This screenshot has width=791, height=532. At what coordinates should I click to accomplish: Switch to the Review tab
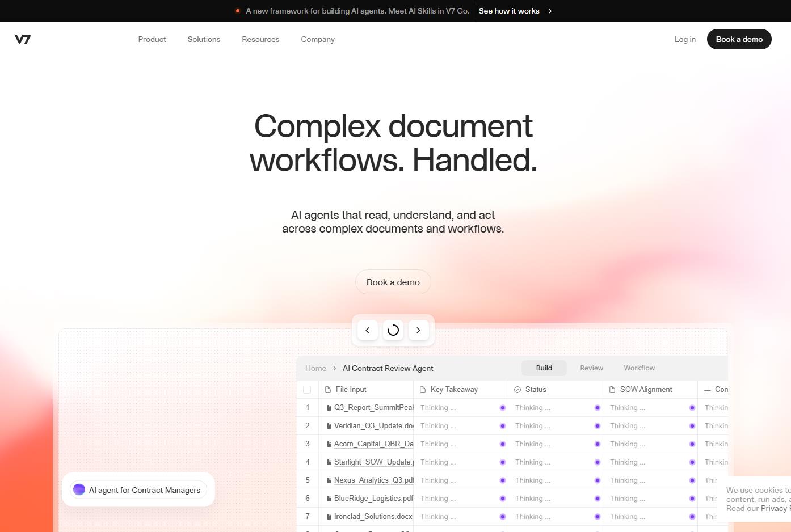[x=591, y=368]
